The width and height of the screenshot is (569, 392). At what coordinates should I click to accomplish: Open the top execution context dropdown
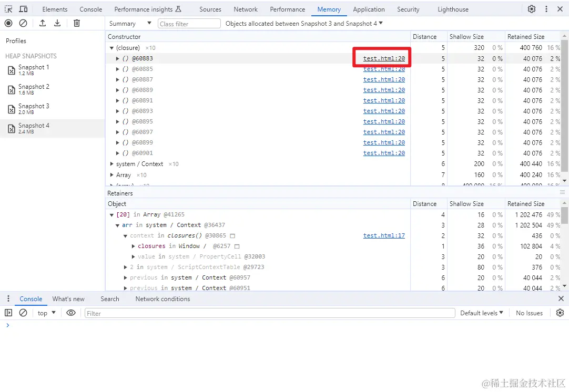(x=46, y=313)
